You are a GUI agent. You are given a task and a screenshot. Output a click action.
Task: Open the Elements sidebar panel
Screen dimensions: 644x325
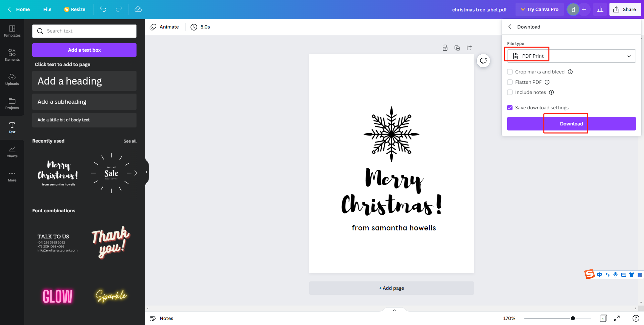coord(12,55)
